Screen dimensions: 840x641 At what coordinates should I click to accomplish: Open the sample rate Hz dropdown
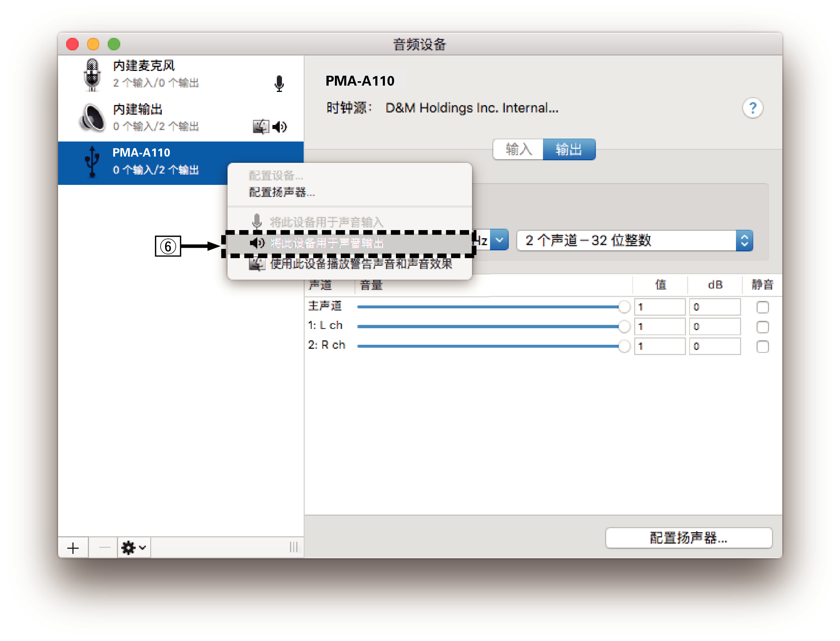(x=500, y=240)
